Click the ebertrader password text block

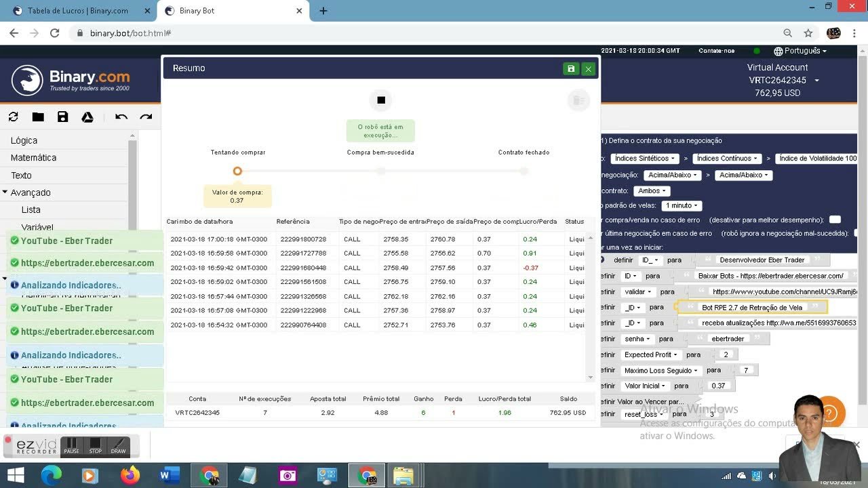(728, 339)
